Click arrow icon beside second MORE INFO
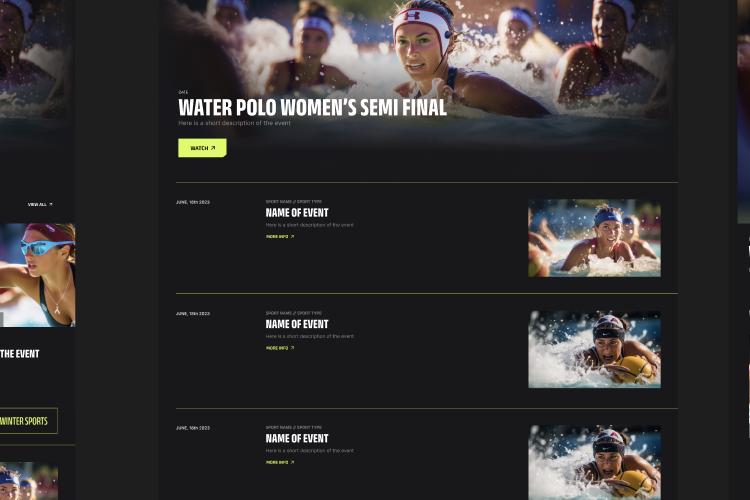Image resolution: width=750 pixels, height=500 pixels. pyautogui.click(x=292, y=348)
